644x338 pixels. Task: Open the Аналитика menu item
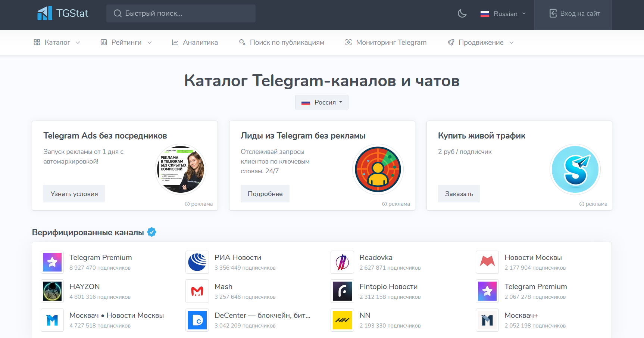[195, 43]
